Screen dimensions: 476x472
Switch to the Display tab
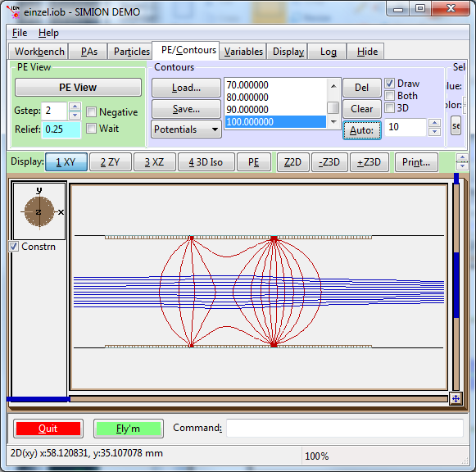click(x=288, y=52)
